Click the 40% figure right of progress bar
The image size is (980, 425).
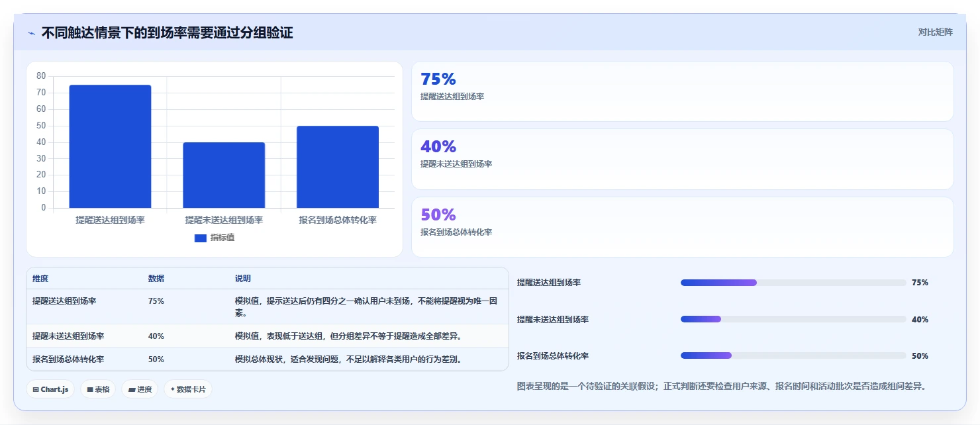[920, 319]
